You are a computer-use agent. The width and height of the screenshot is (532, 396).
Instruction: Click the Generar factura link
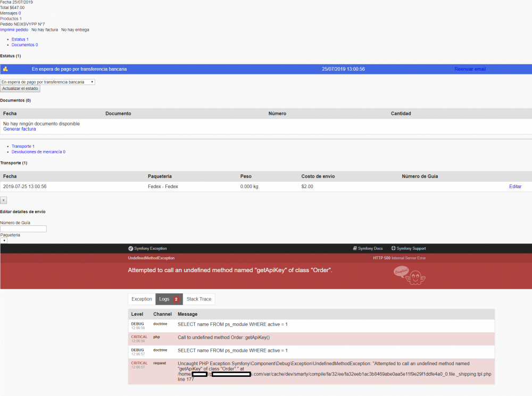(x=19, y=129)
